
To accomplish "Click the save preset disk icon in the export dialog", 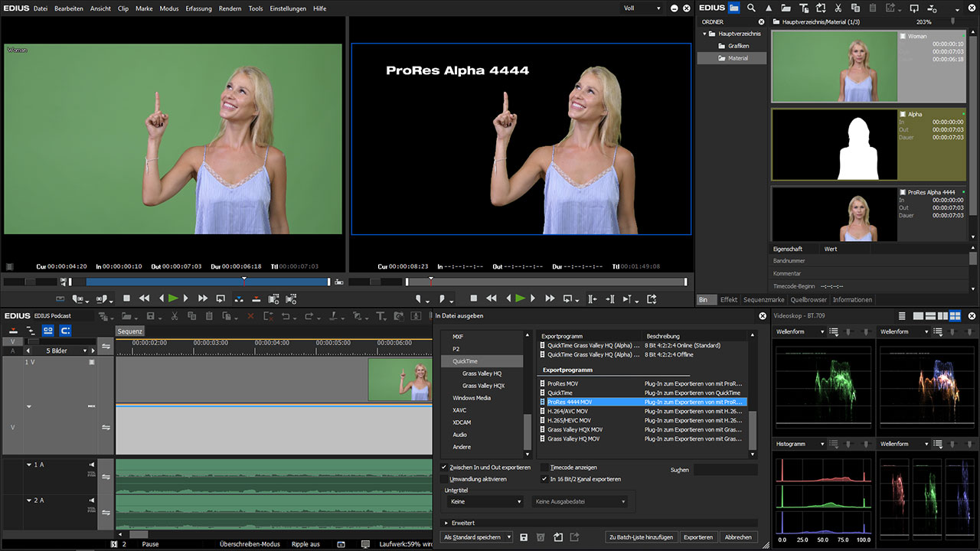I will point(524,537).
